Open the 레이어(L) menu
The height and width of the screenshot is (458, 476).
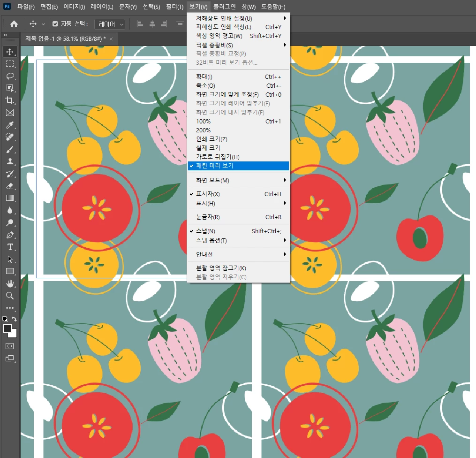click(x=102, y=7)
